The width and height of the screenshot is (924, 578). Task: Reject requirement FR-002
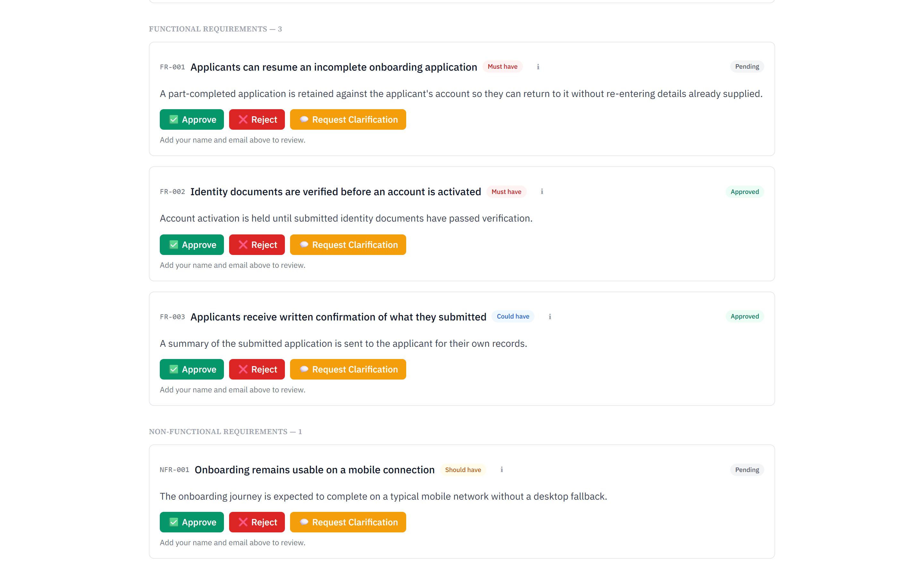click(257, 245)
